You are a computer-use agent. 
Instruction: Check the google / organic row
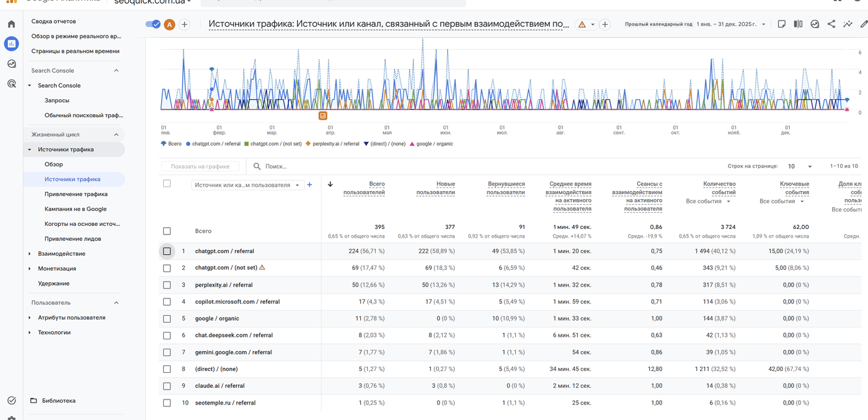pos(167,318)
